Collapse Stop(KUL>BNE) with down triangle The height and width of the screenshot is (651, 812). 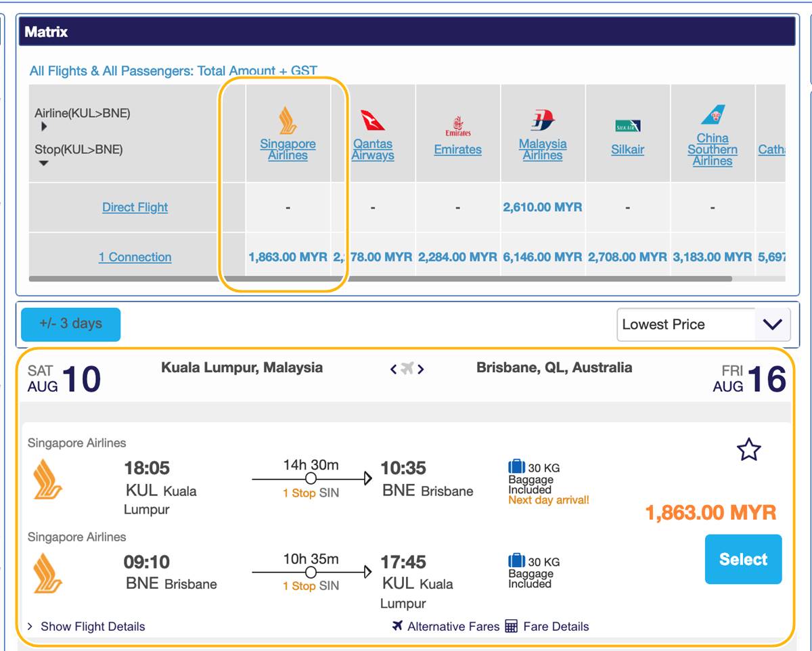pos(44,163)
